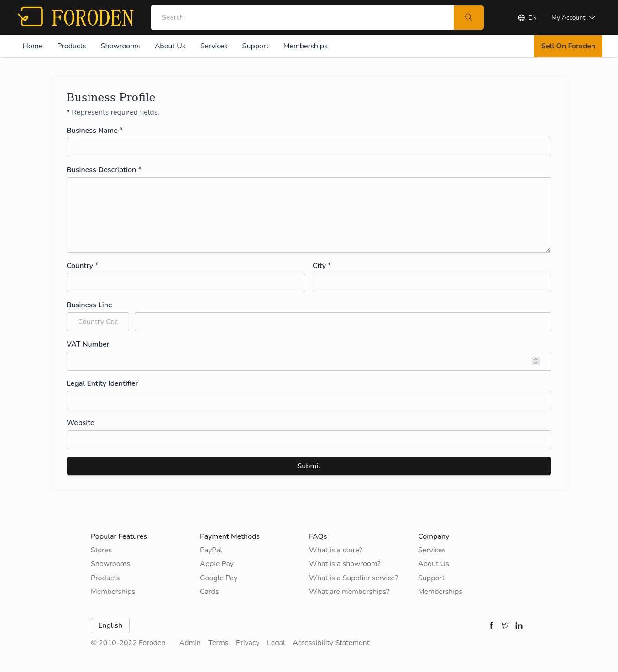Open the Admin footer link
618x672 pixels.
(x=190, y=643)
